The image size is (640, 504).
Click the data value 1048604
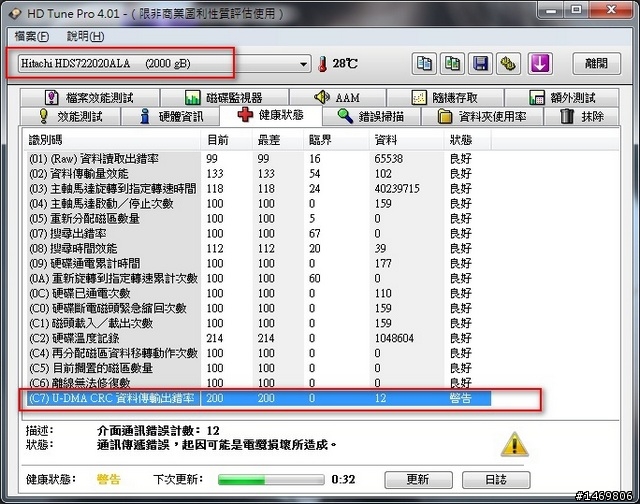click(x=394, y=338)
